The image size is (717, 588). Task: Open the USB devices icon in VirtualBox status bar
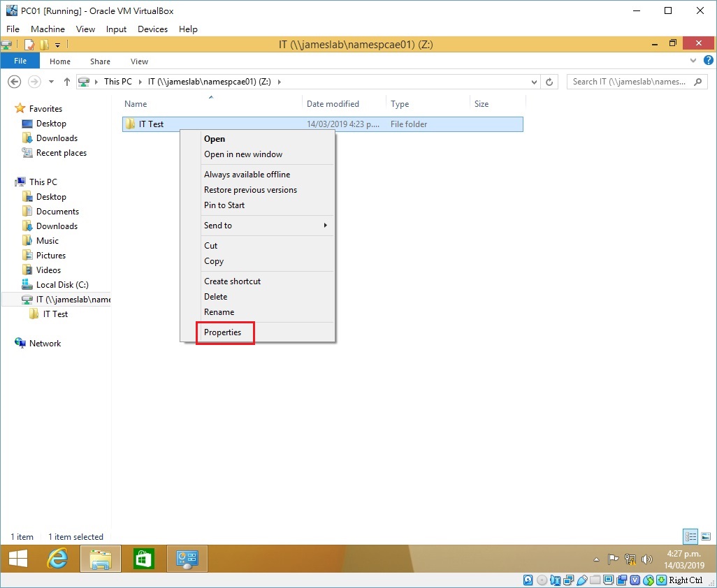tap(584, 580)
